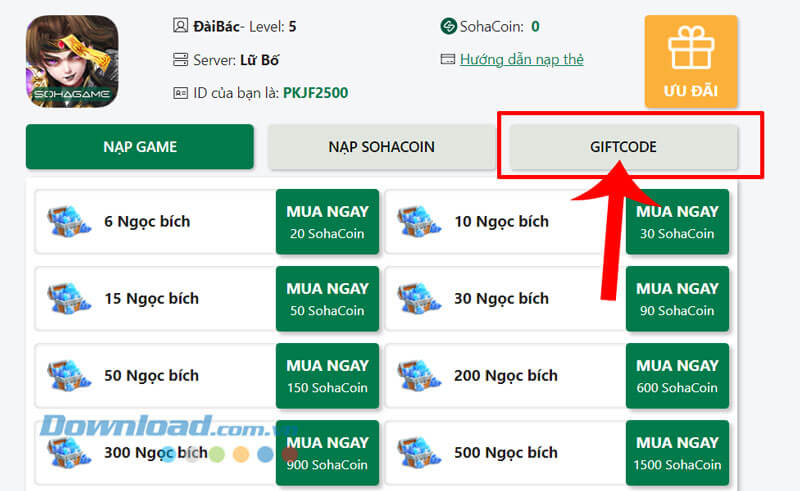Click the server name Lữ Bố
The image size is (800, 491).
point(259,60)
